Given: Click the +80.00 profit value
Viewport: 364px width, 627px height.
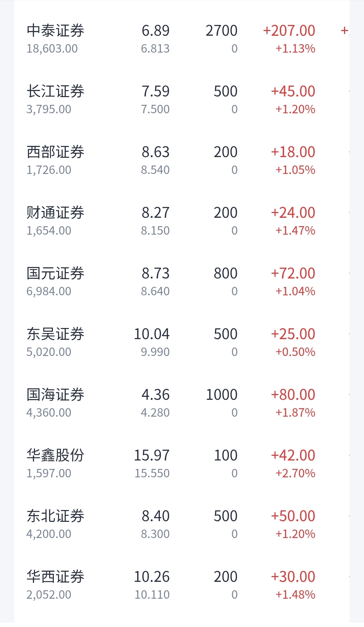Looking at the screenshot, I should click(293, 395).
